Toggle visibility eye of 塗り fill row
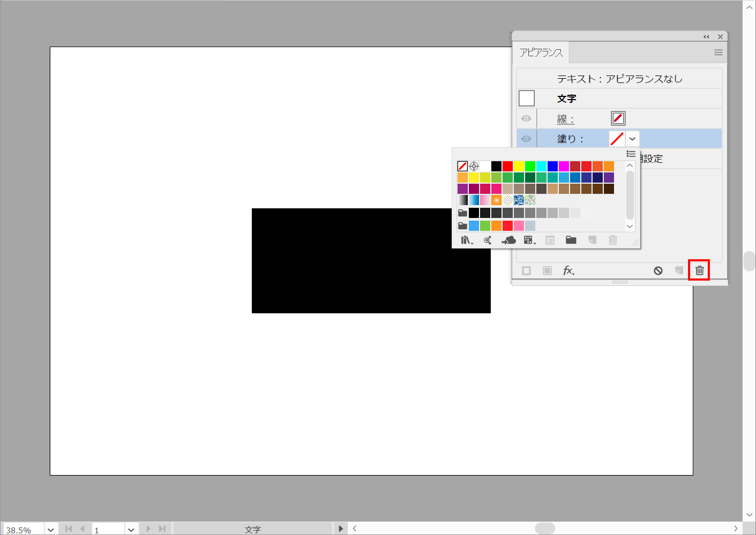 (526, 139)
